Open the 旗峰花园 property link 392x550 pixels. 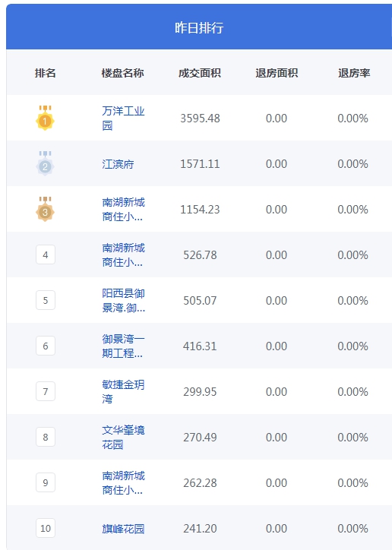click(x=123, y=529)
